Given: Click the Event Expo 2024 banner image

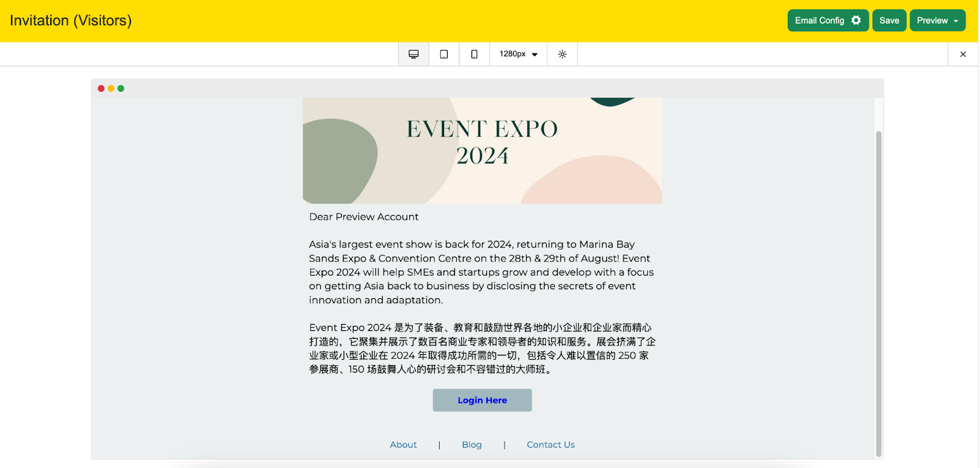Looking at the screenshot, I should tap(483, 151).
